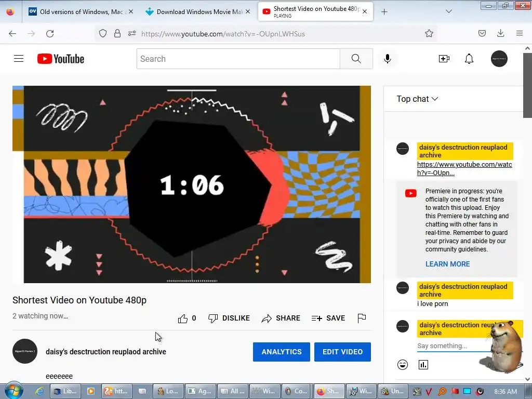Click the address bar URL
Viewport: 532px width, 399px height.
coord(223,34)
